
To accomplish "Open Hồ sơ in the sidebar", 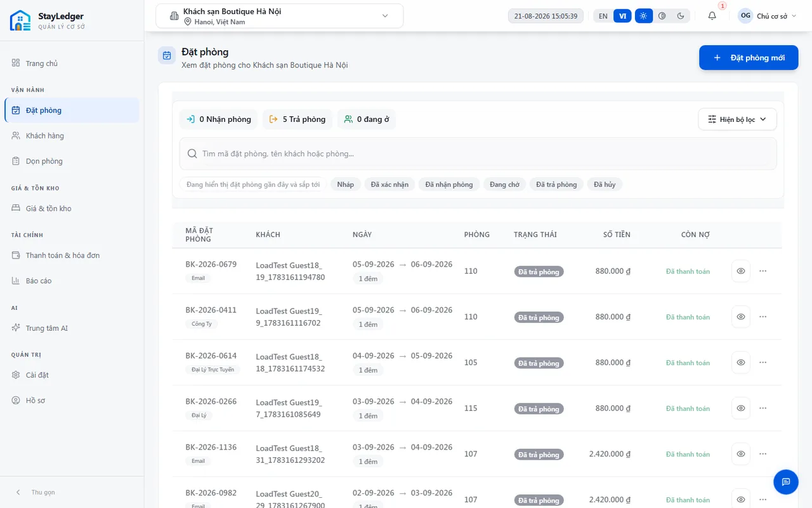I will tap(72, 401).
